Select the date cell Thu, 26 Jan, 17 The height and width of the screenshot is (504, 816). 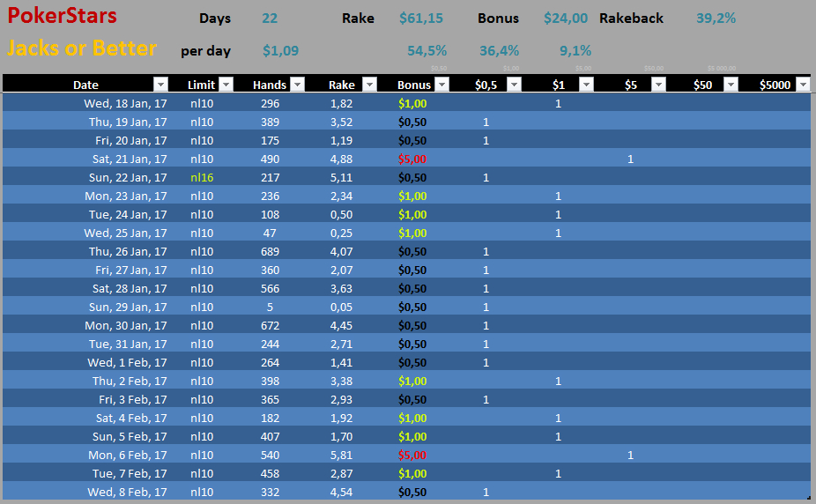click(128, 252)
